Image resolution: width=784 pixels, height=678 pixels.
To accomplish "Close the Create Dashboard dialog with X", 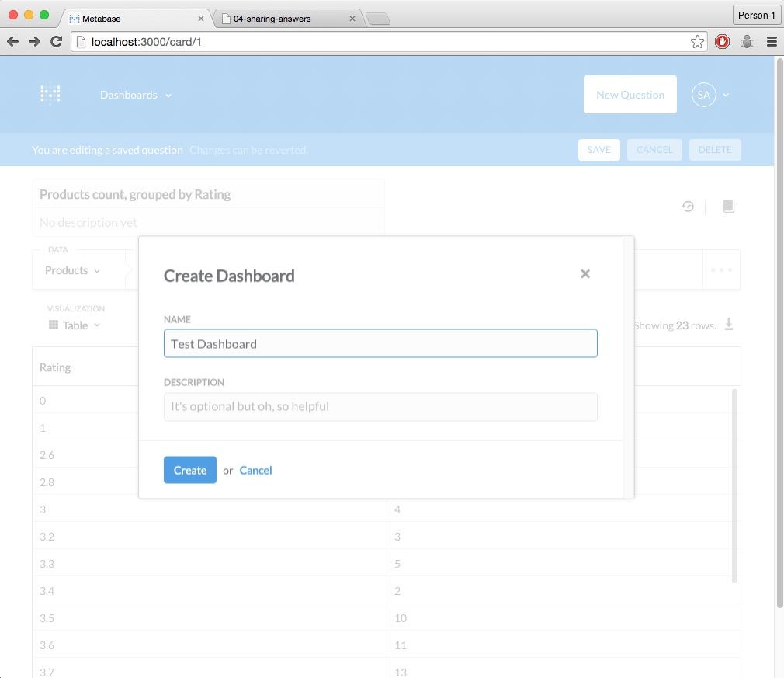I will coord(585,273).
